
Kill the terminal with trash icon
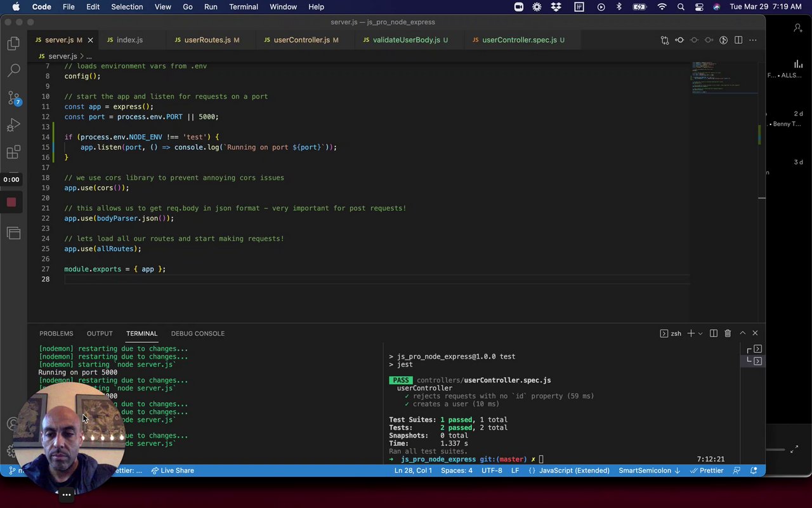click(728, 333)
